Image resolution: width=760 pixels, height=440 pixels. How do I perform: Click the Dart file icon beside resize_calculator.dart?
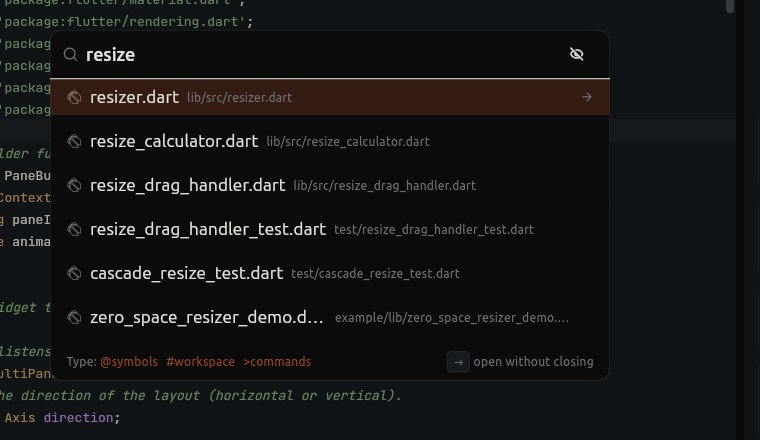[74, 141]
